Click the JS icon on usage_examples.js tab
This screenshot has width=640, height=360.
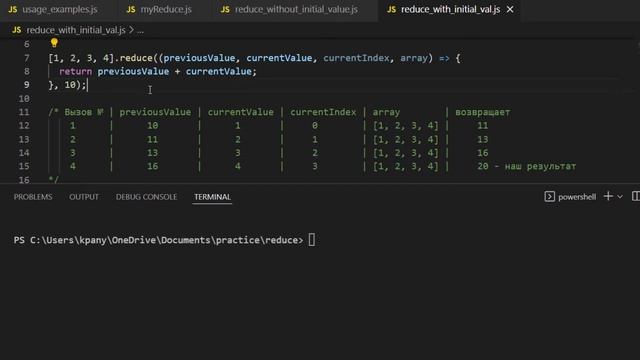point(13,9)
